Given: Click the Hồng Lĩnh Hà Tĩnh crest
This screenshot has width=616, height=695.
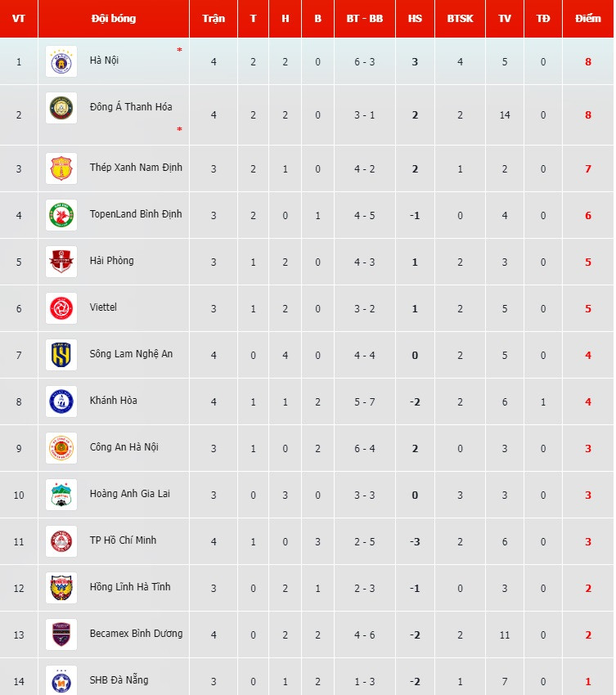Looking at the screenshot, I should point(61,588).
